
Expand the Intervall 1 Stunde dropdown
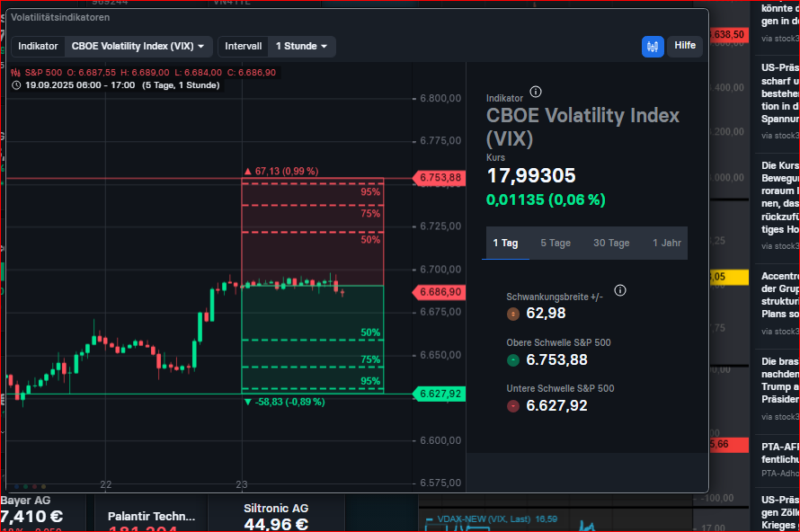pyautogui.click(x=302, y=46)
